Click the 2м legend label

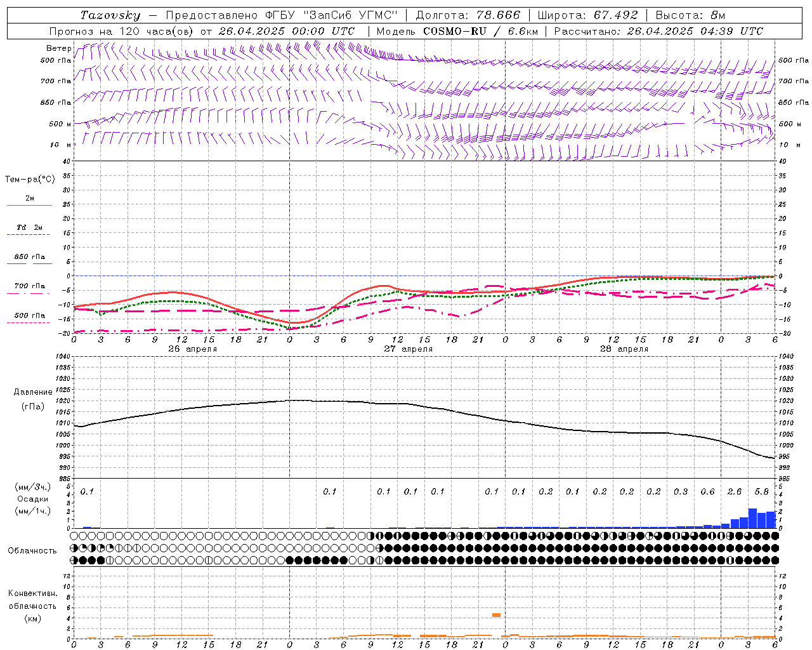[29, 198]
